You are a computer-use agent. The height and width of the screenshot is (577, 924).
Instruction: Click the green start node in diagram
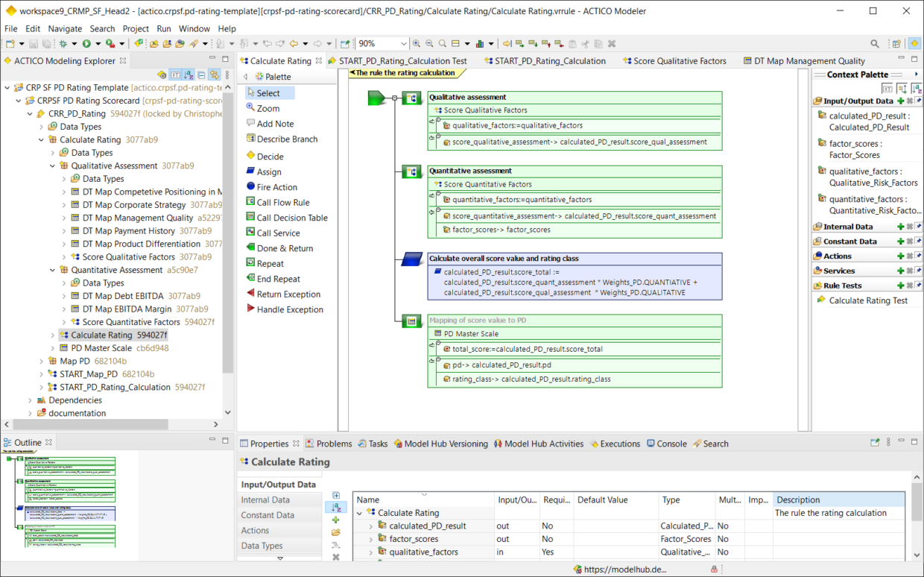[377, 98]
